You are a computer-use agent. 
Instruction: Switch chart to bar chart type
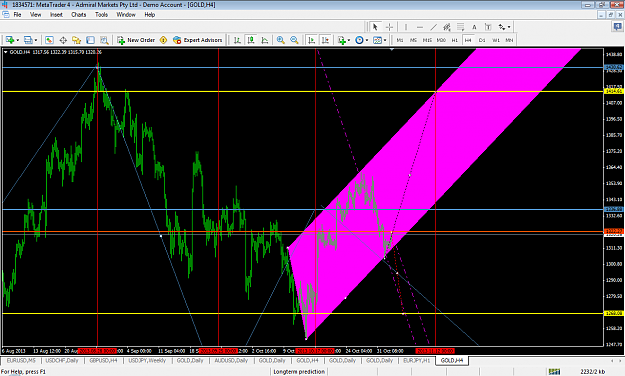[x=237, y=40]
